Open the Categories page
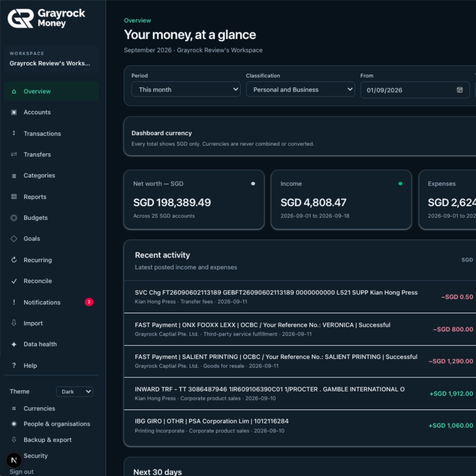This screenshot has width=476, height=476. (52, 175)
